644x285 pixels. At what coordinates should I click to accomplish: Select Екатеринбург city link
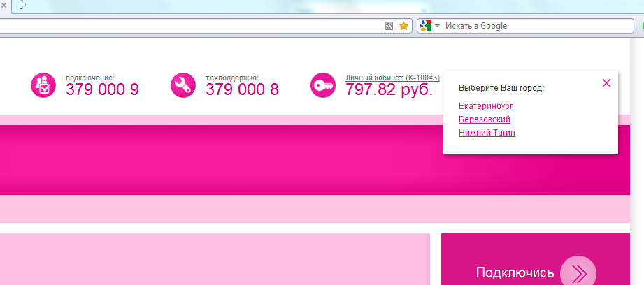pos(485,106)
